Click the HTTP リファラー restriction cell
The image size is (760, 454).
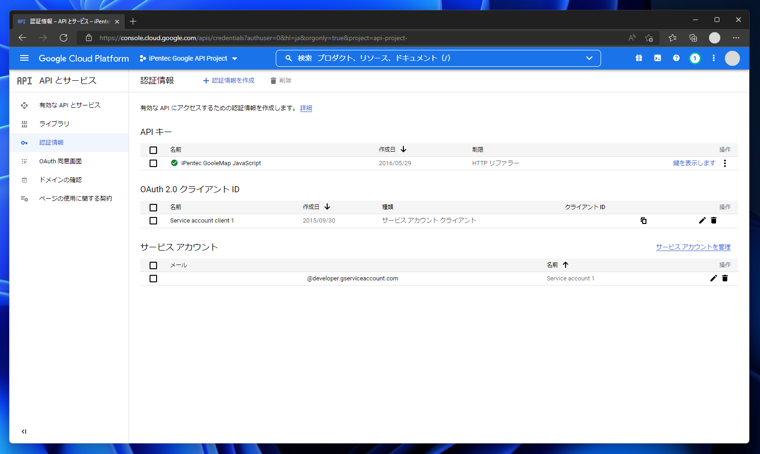pos(495,163)
